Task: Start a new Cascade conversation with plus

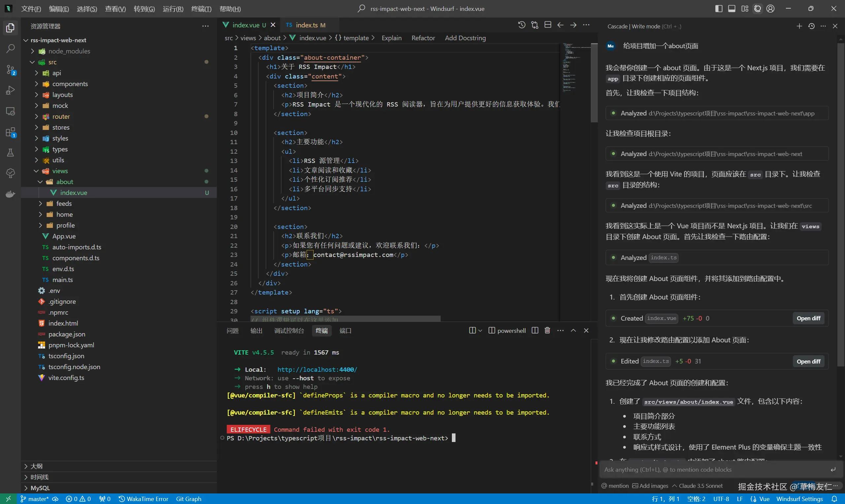Action: (799, 26)
